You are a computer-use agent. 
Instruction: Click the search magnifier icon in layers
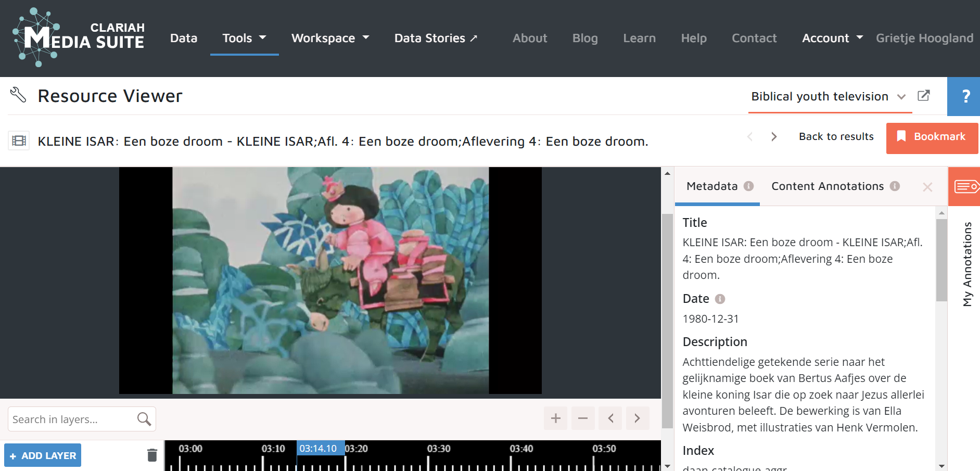[144, 419]
